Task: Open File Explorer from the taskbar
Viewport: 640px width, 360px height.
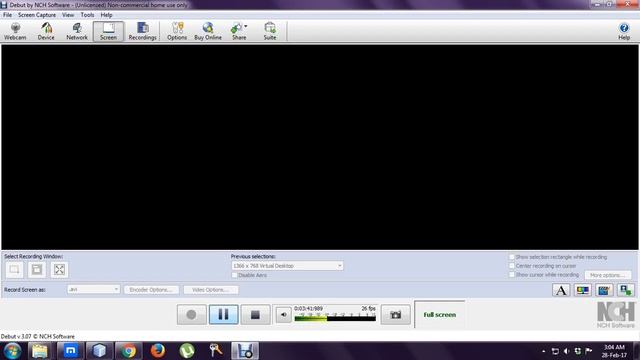Action: click(x=40, y=351)
